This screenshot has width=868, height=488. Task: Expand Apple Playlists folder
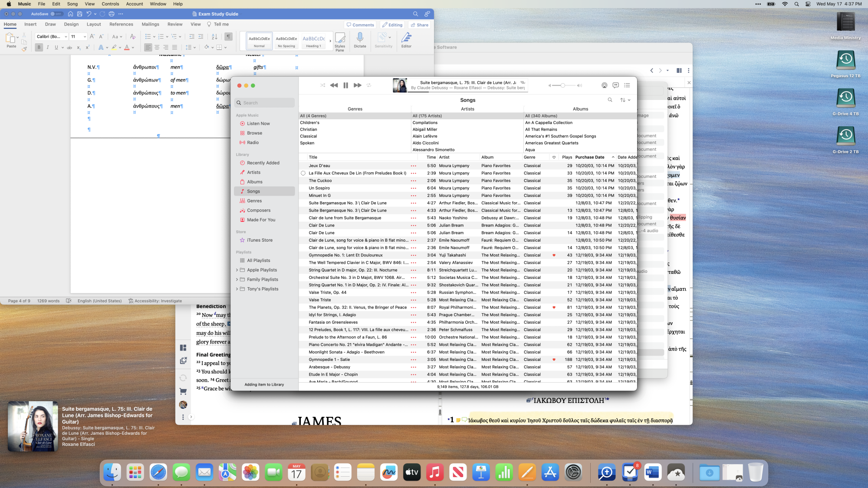coord(237,270)
